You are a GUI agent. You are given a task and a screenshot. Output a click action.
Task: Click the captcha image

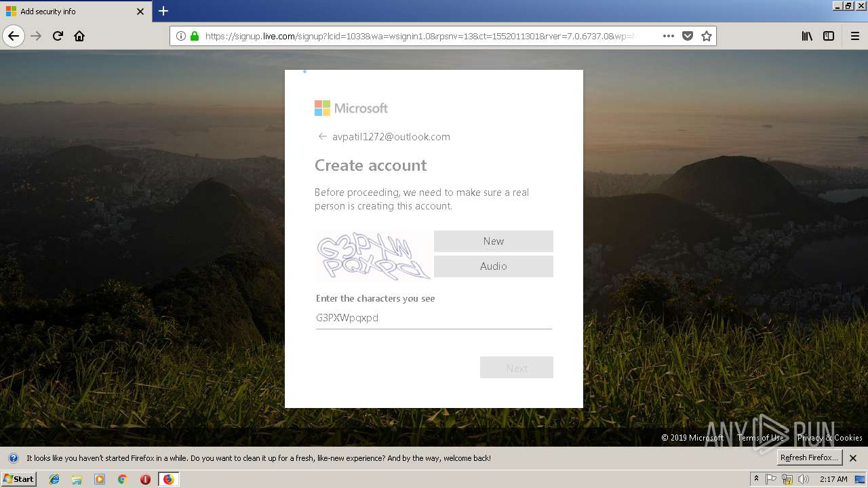click(374, 256)
